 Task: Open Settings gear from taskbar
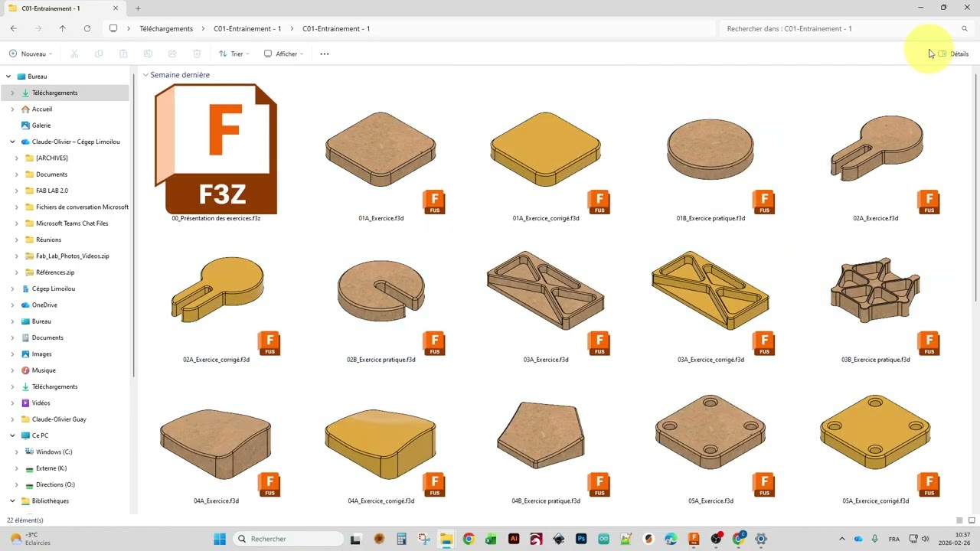tap(761, 539)
